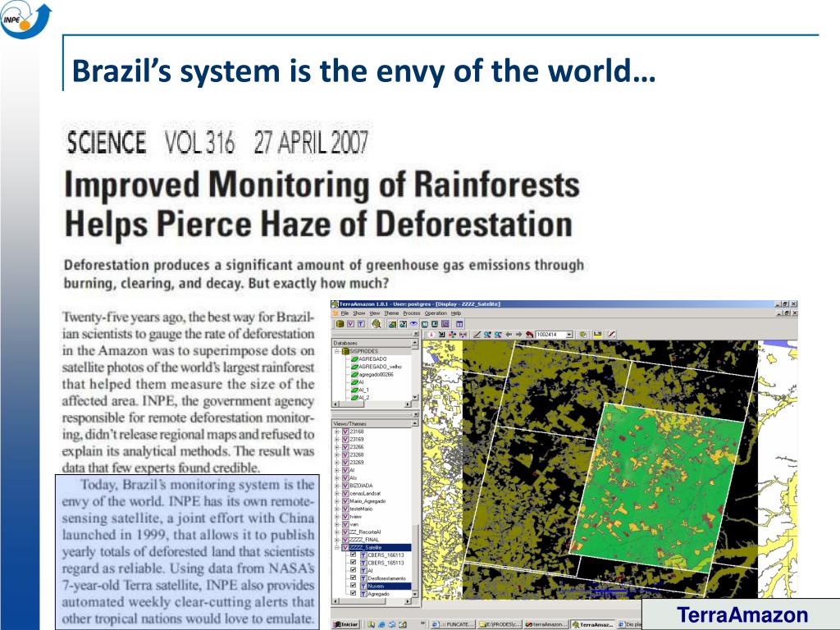
Task: Expand the 23168 view node
Action: (337, 431)
